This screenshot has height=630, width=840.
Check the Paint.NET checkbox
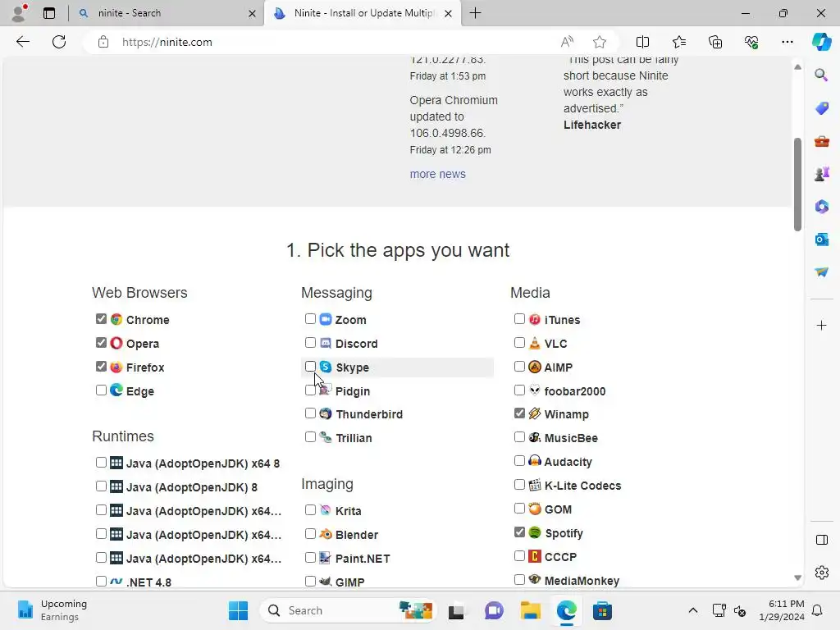(x=310, y=558)
